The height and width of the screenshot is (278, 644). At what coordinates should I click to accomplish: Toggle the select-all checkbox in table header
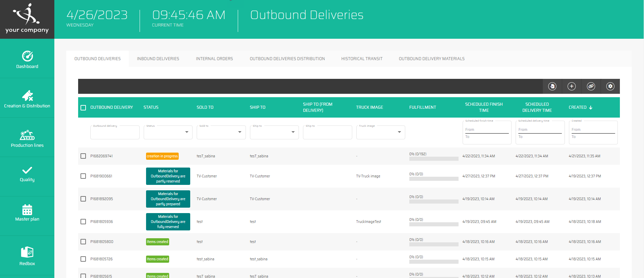[x=83, y=108]
